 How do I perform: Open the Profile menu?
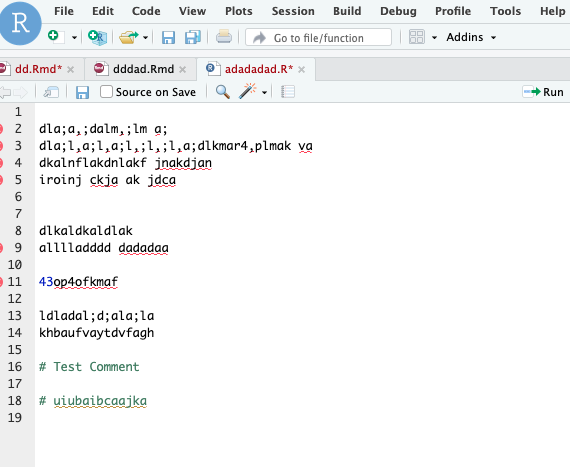453,11
